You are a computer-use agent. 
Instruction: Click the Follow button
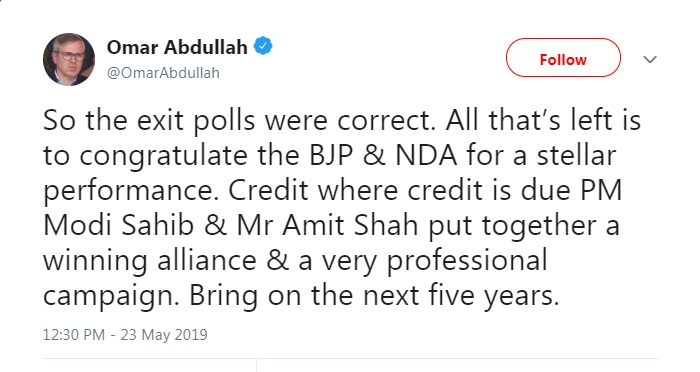click(x=563, y=58)
